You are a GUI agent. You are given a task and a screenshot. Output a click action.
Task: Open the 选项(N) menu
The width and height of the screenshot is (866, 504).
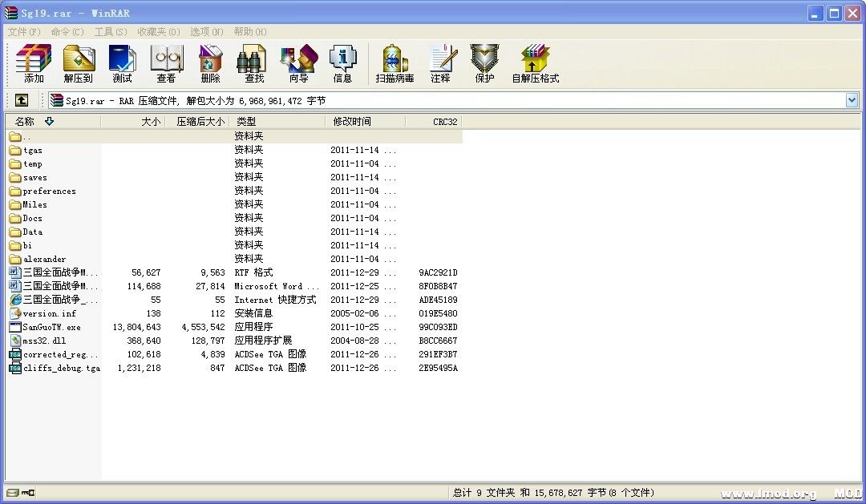206,32
